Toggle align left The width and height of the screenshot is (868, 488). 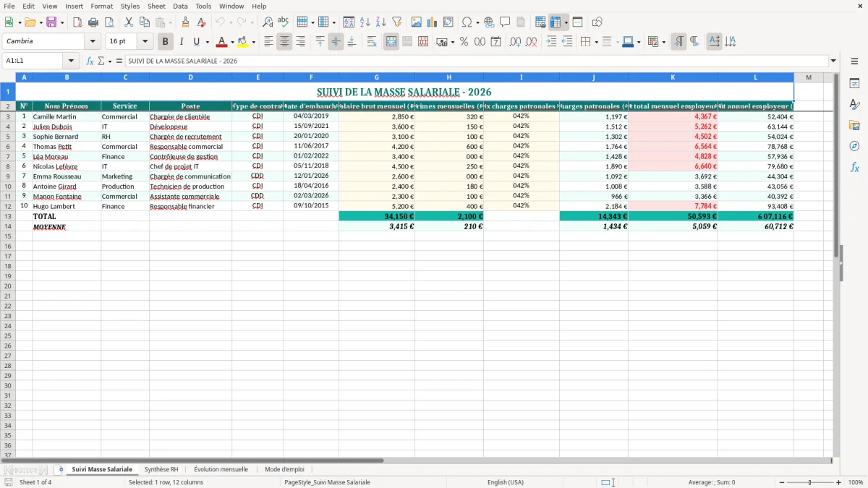268,42
